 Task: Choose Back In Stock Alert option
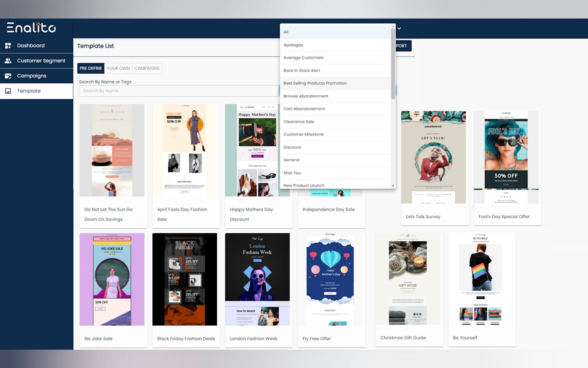[x=335, y=71]
